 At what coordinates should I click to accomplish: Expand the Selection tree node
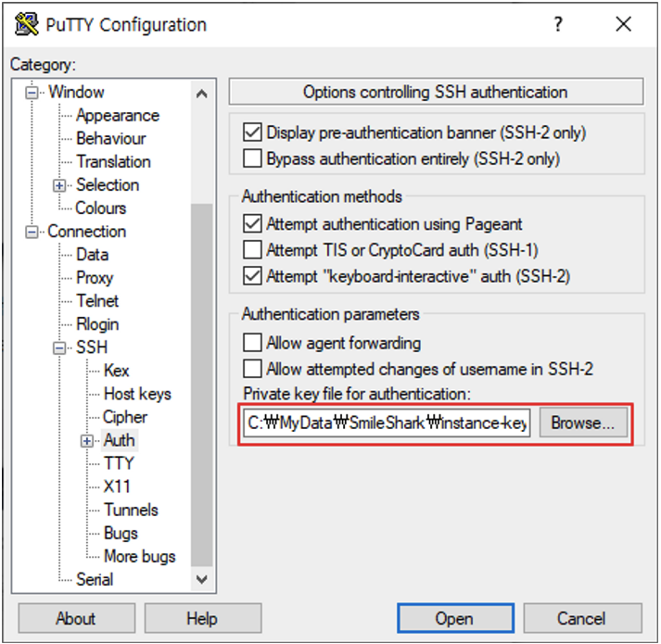[x=61, y=185]
